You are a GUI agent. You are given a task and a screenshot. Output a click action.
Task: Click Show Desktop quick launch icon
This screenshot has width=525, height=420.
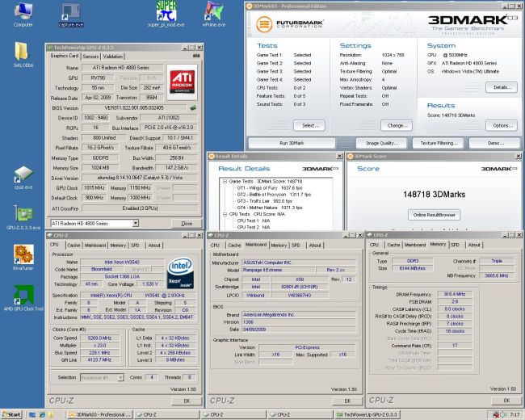click(x=32, y=414)
